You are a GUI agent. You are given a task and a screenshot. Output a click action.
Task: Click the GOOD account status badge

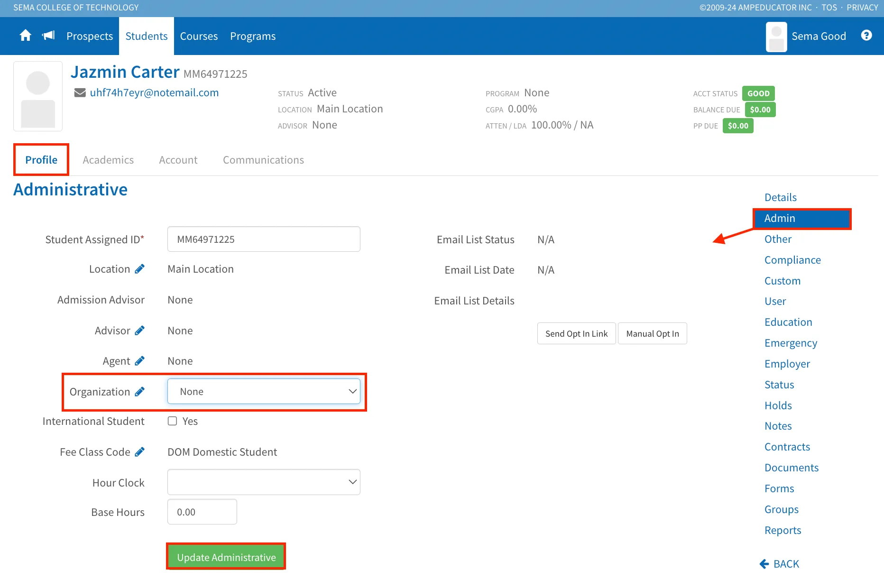(758, 93)
